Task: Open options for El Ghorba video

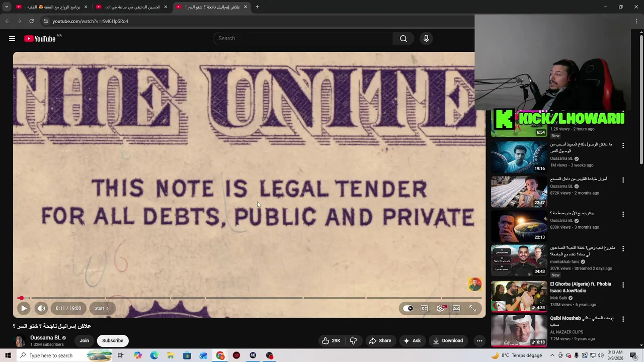Action: click(623, 285)
